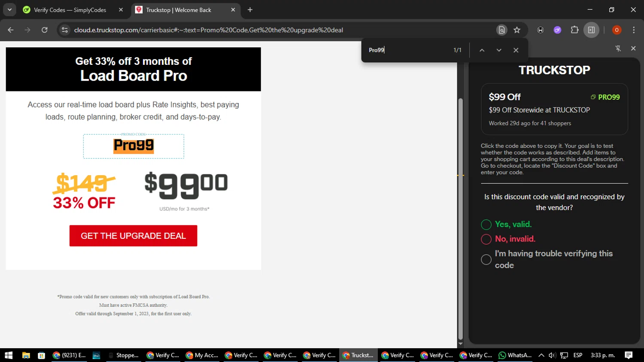Open Microsoft Store from taskbar
Screen dimensions: 644x362
[42, 355]
